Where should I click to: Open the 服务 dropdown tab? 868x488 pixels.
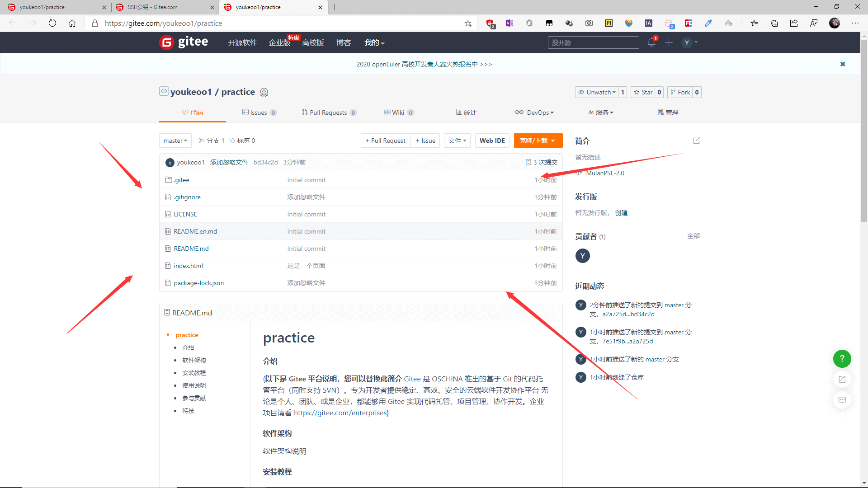[600, 113]
